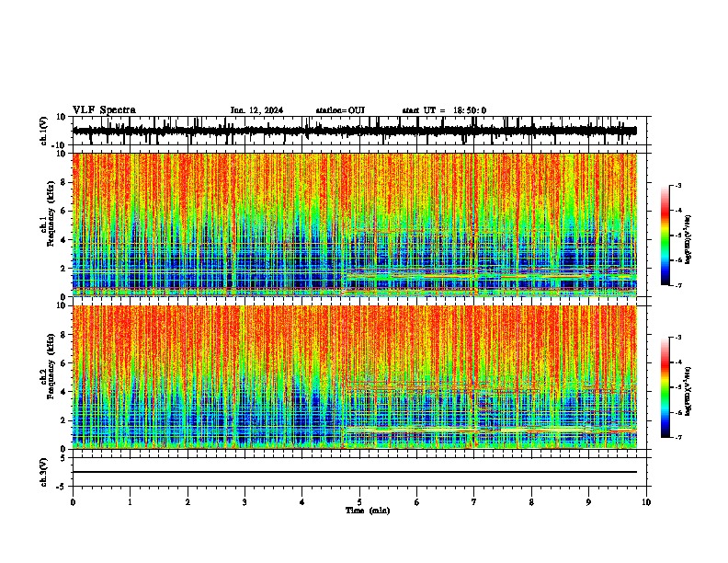Click the ch.2 log(PSD) colorbar label
Screen dimensions: 728x563
688,392
